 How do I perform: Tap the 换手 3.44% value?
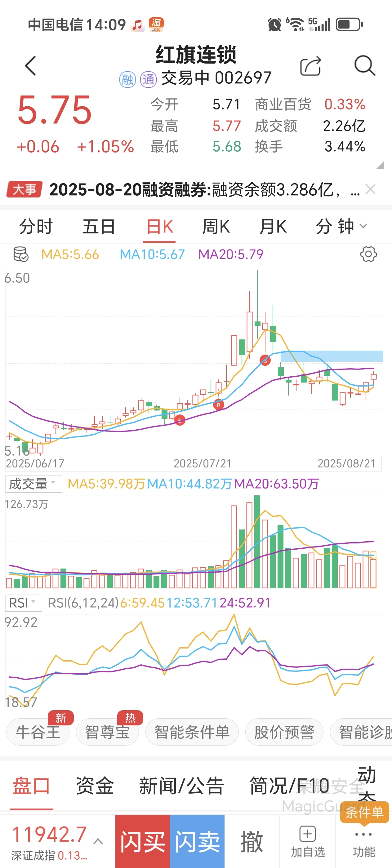point(345,147)
